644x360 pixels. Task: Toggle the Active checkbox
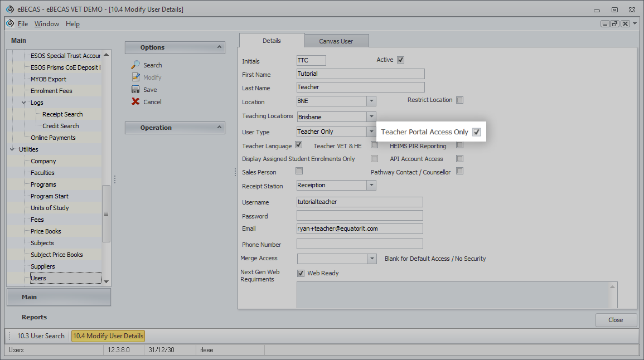(400, 60)
